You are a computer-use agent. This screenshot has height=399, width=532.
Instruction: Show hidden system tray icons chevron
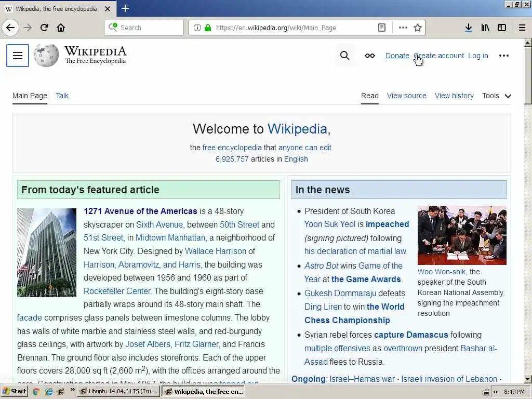coord(496,392)
